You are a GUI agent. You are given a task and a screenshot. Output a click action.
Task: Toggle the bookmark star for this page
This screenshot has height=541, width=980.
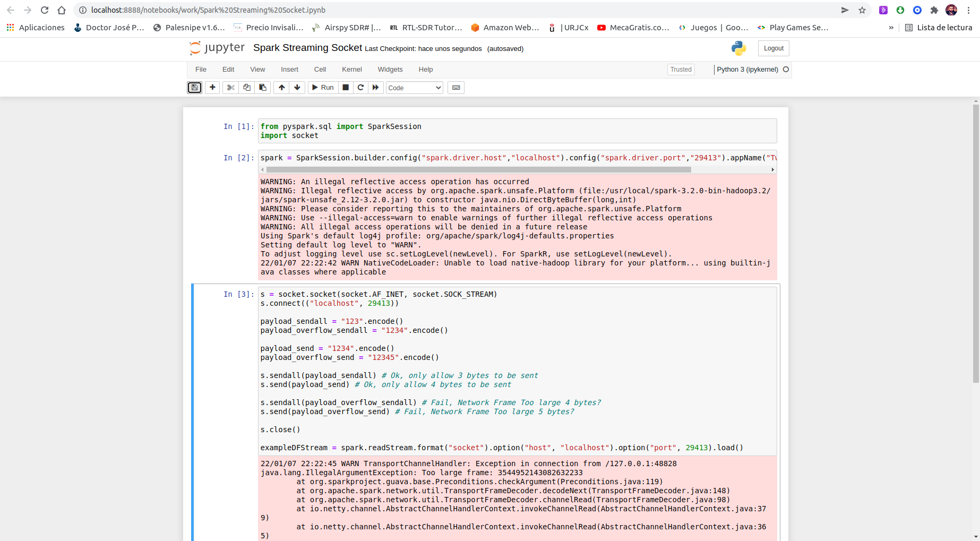point(863,10)
